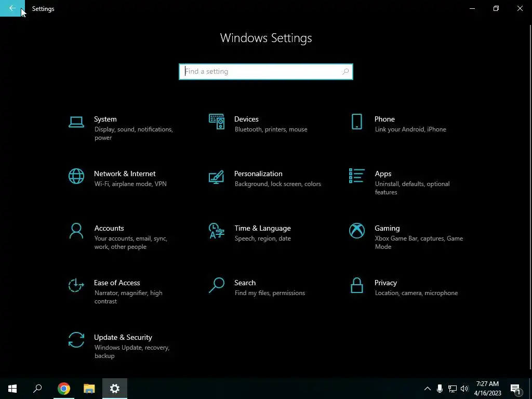
Task: Open File Explorer from the taskbar
Action: click(x=89, y=389)
